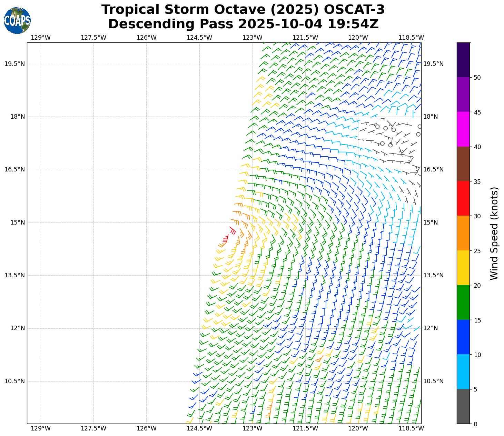This screenshot has height=436, width=504.
Task: Click the gray 0-5 knot colorbar segment
Action: coord(463,406)
